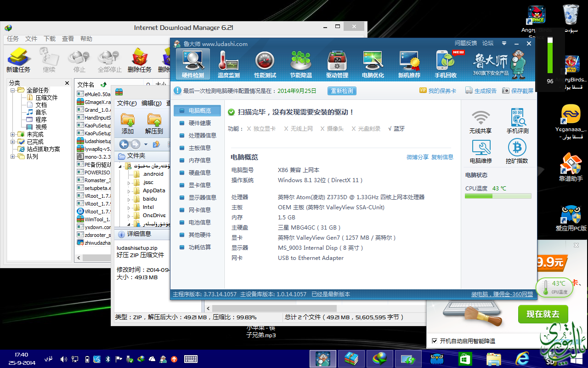Expand Intel folder in archive tree
The image size is (588, 368).
pyautogui.click(x=129, y=207)
